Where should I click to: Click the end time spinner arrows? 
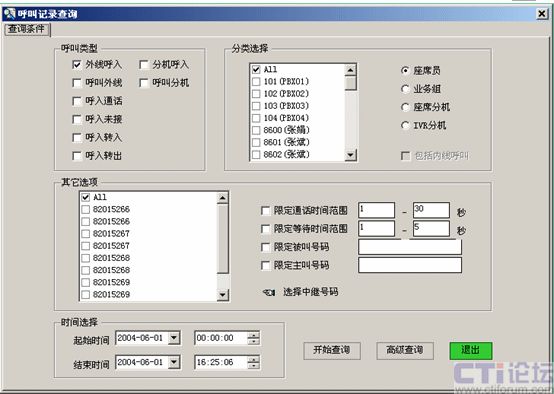[x=254, y=362]
